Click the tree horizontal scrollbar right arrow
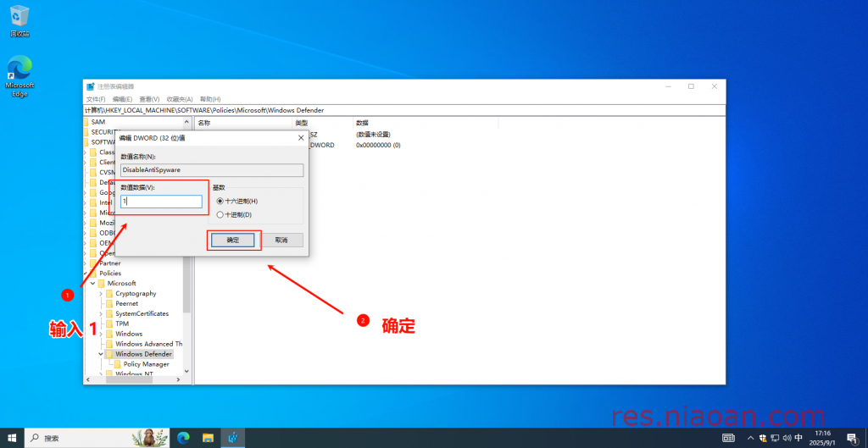This screenshot has width=868, height=448. 178,380
